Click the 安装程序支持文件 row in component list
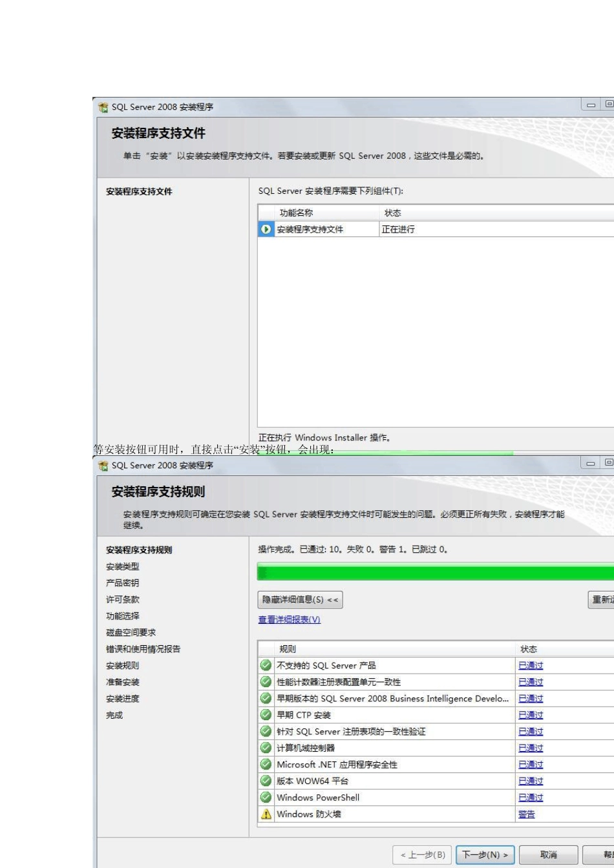This screenshot has height=868, width=614. [436, 229]
